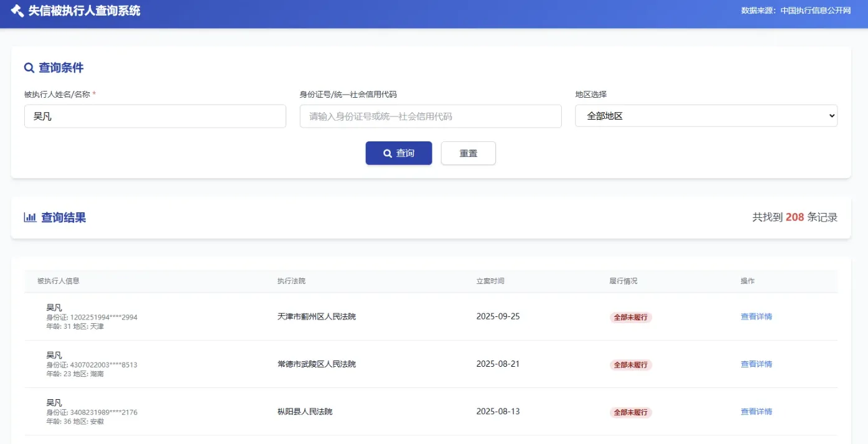Image resolution: width=868 pixels, height=444 pixels.
Task: Open 查看详情 for the 枞阳县人民法院 record
Action: 756,412
